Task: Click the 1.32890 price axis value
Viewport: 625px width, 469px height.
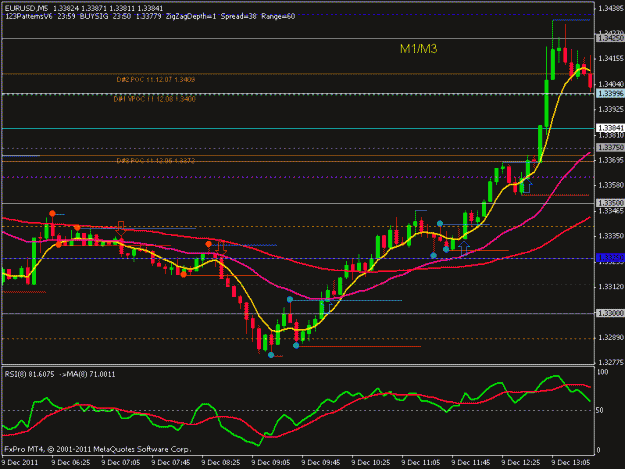Action: [x=611, y=338]
